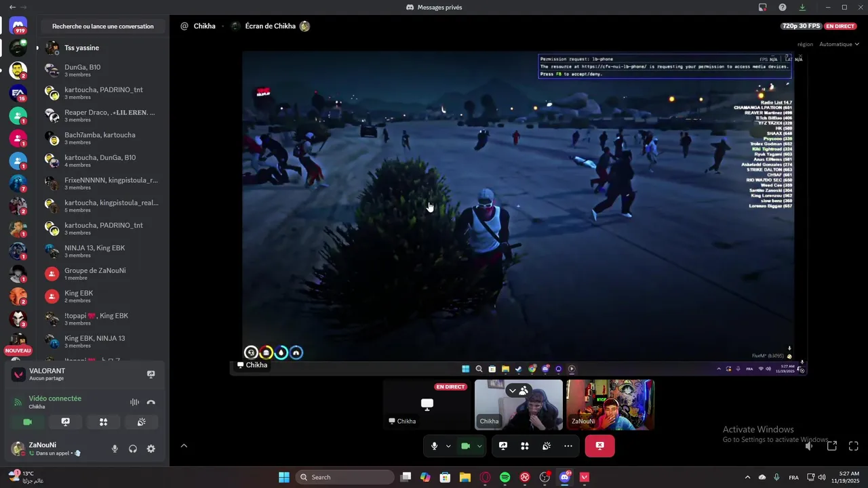
Task: Mute microphone in user panel
Action: [115, 449]
